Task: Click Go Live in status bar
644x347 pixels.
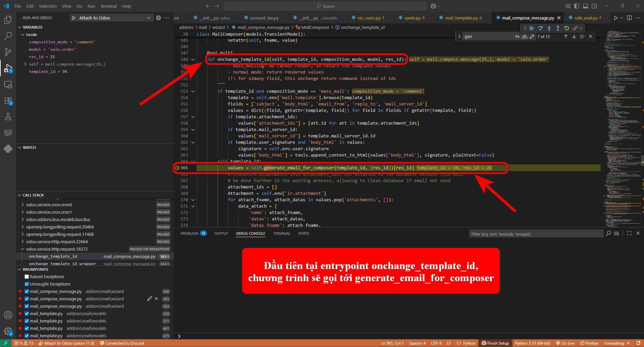Action: click(565, 343)
